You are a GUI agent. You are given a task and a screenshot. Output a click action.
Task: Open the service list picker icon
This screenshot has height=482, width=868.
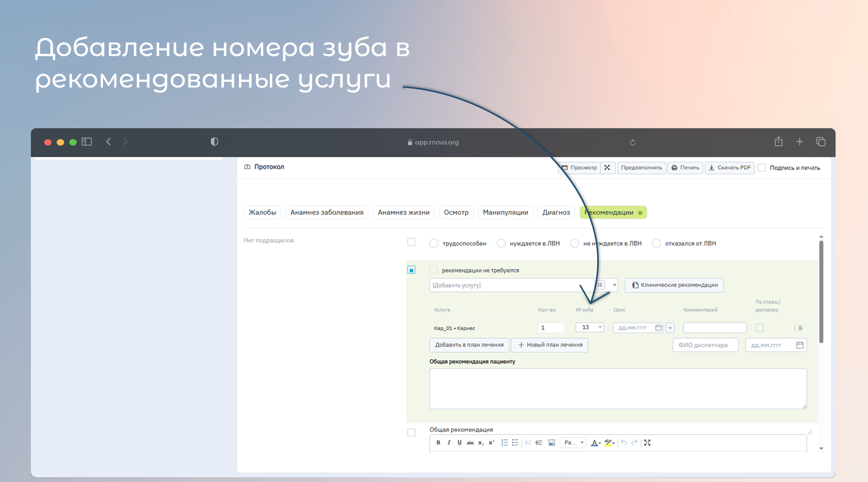(600, 285)
